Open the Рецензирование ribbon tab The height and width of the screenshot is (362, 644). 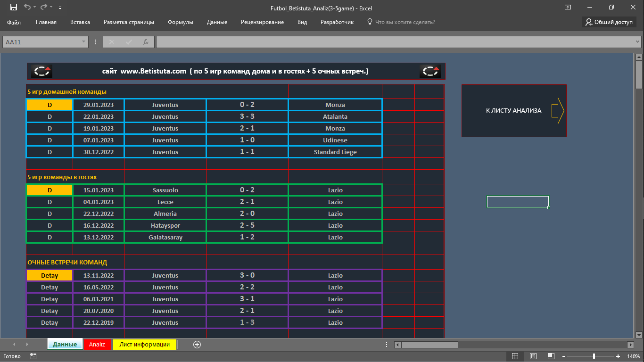262,22
